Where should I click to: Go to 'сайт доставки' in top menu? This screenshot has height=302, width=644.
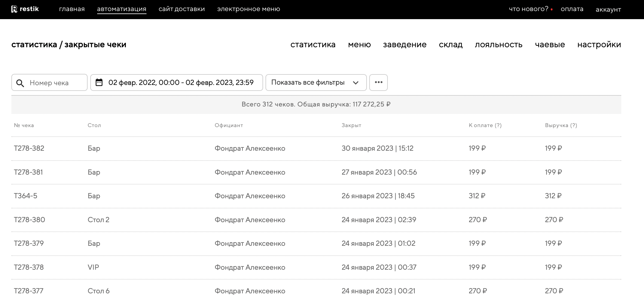[181, 9]
